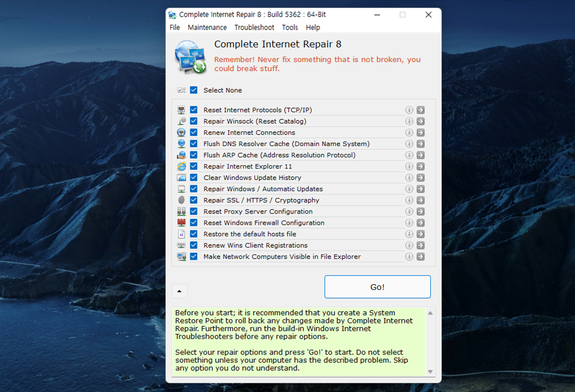Run Restore the default hosts file arrow button
The height and width of the screenshot is (392, 575).
click(421, 234)
